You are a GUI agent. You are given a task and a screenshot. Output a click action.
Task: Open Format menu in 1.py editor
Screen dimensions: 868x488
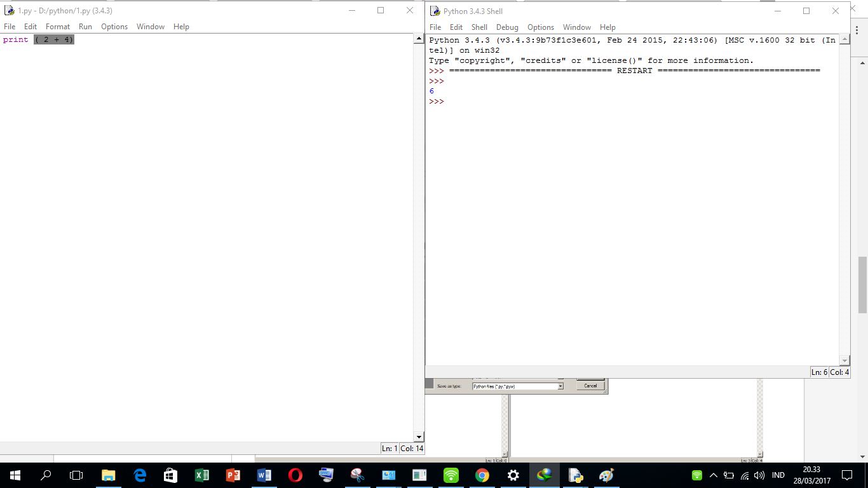tap(58, 27)
